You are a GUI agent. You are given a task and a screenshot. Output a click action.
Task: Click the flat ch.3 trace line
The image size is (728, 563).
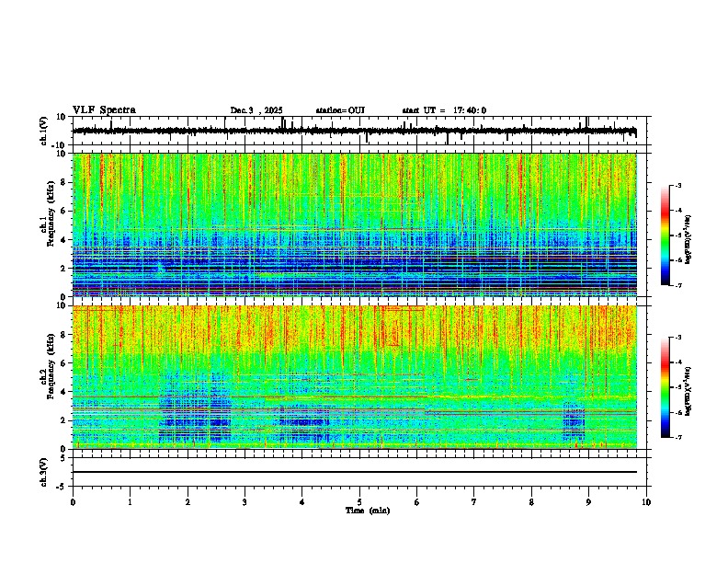355,472
